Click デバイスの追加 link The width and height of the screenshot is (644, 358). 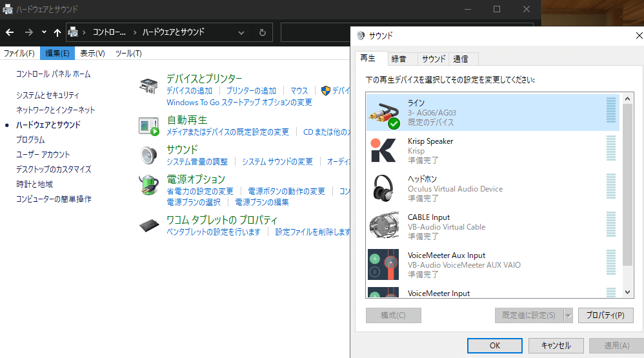click(x=189, y=91)
